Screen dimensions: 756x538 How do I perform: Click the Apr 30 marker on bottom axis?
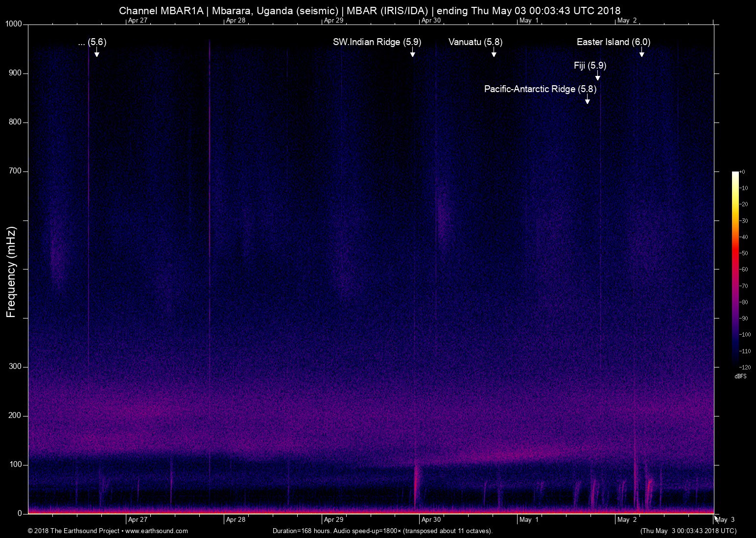coord(431,519)
